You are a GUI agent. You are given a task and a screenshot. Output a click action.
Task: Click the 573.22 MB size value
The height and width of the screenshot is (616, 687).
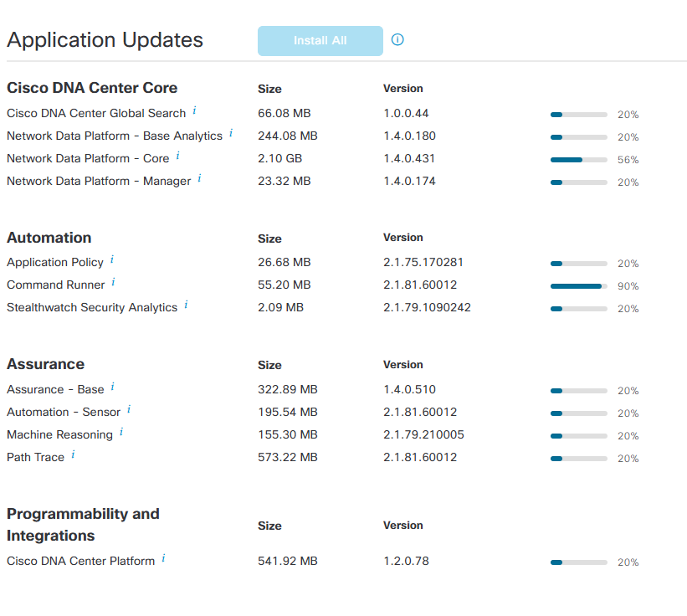coord(288,458)
